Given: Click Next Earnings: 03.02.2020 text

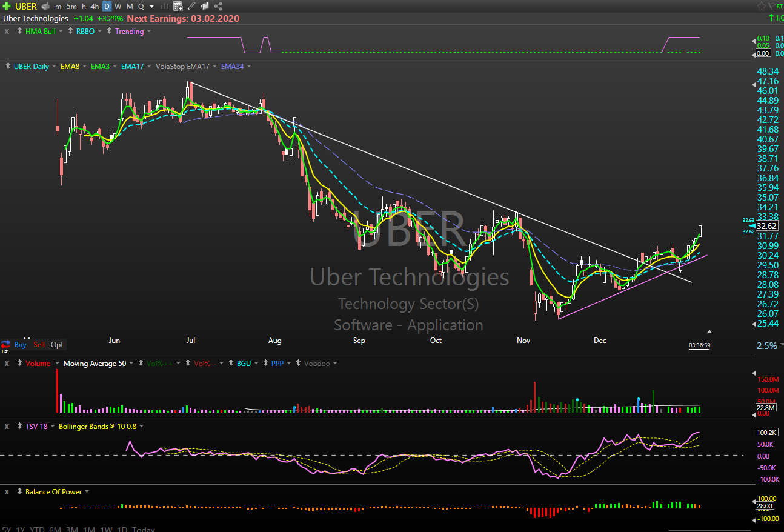Looking at the screenshot, I should [183, 19].
